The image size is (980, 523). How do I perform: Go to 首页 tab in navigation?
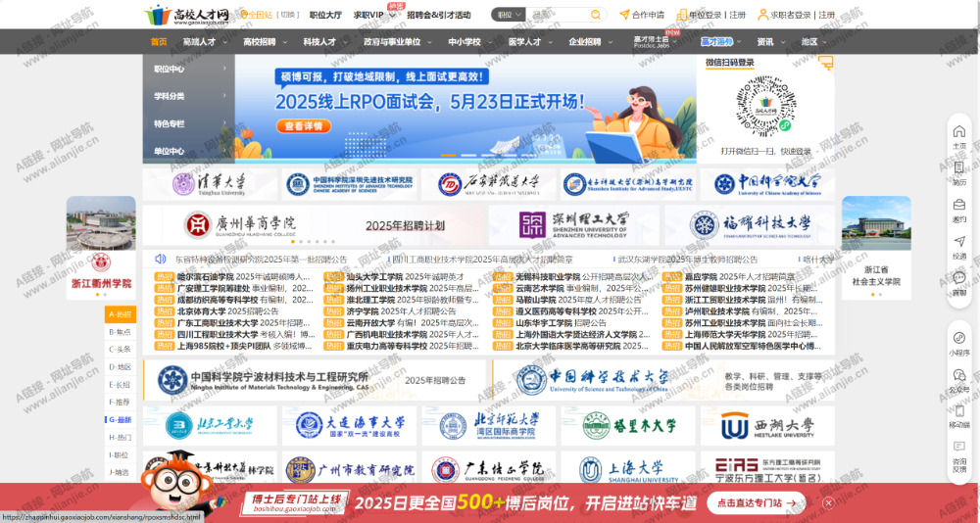tap(159, 42)
